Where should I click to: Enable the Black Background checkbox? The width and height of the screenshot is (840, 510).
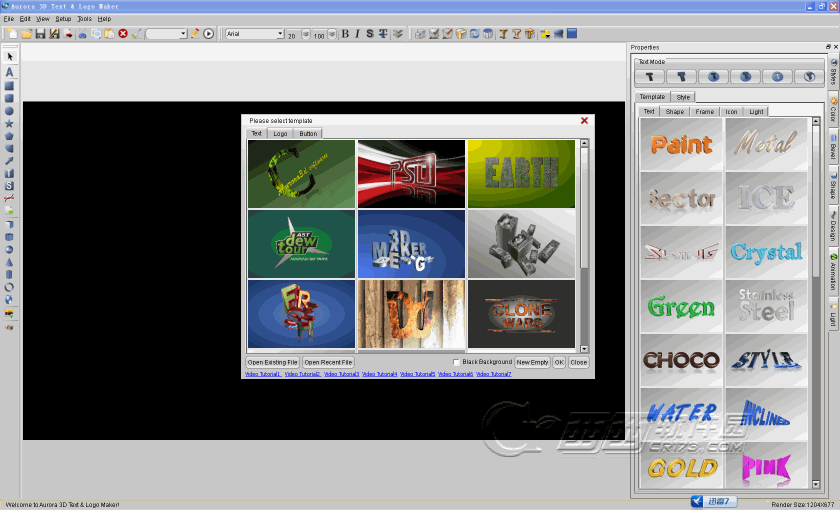(x=457, y=362)
